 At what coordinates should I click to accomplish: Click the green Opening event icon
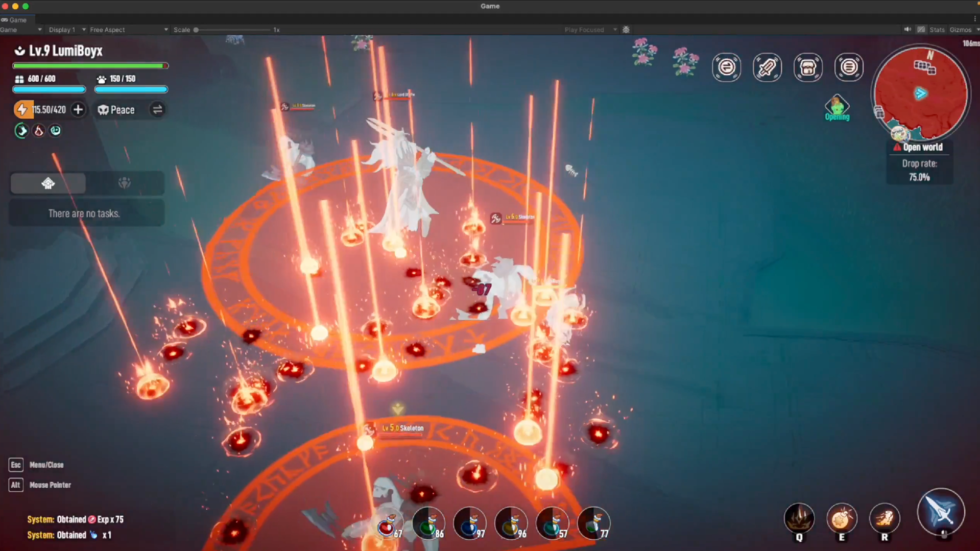837,108
